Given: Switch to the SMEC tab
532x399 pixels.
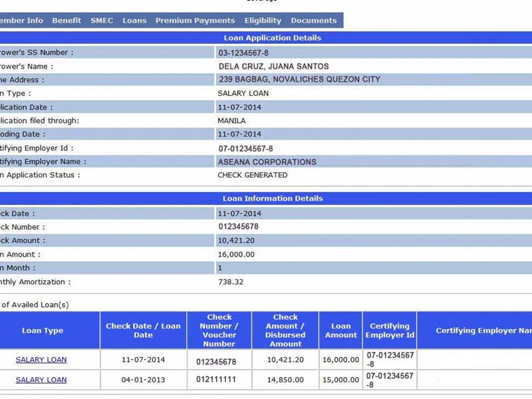Looking at the screenshot, I should (102, 21).
